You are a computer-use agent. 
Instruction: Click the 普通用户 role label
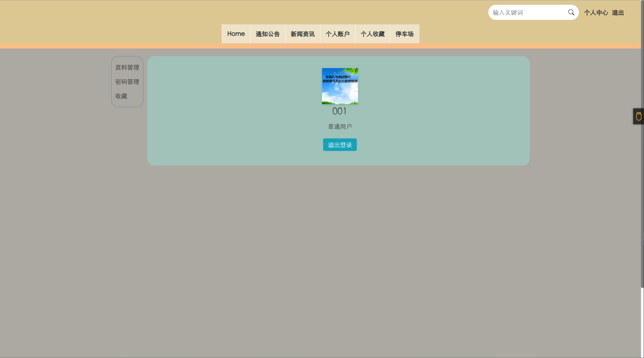pos(340,127)
